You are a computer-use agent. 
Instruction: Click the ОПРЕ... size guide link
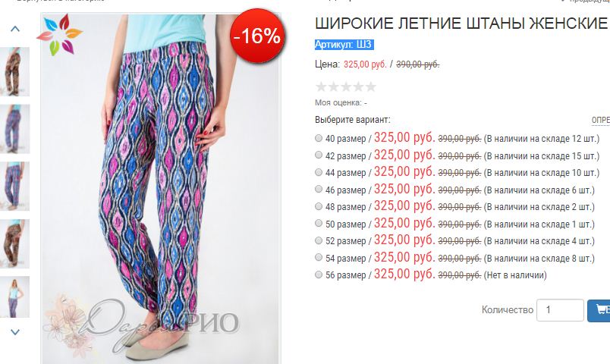601,120
